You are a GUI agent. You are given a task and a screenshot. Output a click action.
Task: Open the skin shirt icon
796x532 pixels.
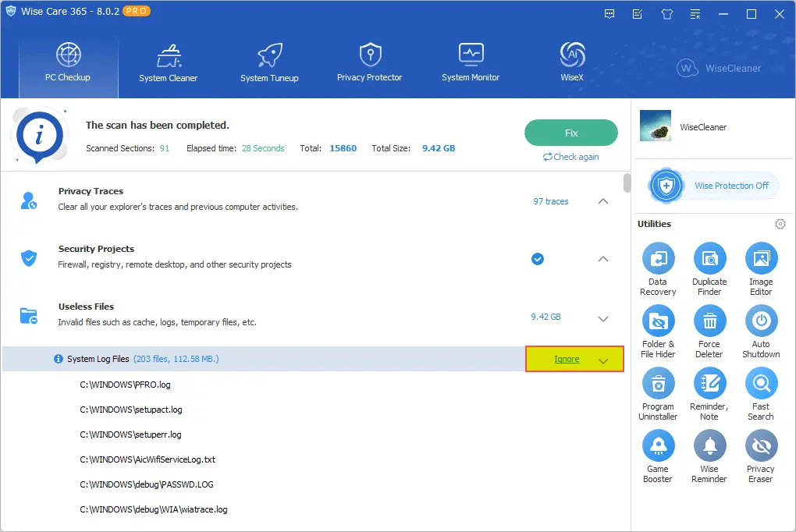667,14
